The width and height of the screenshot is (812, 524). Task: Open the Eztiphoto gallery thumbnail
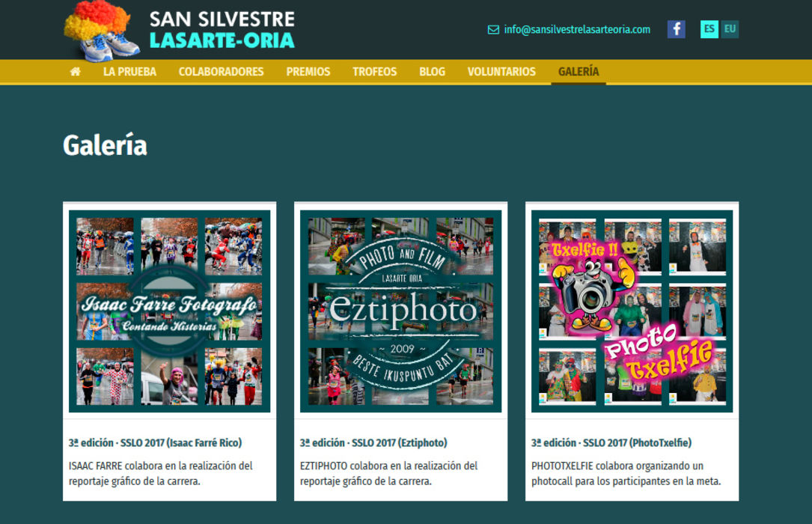click(x=401, y=311)
